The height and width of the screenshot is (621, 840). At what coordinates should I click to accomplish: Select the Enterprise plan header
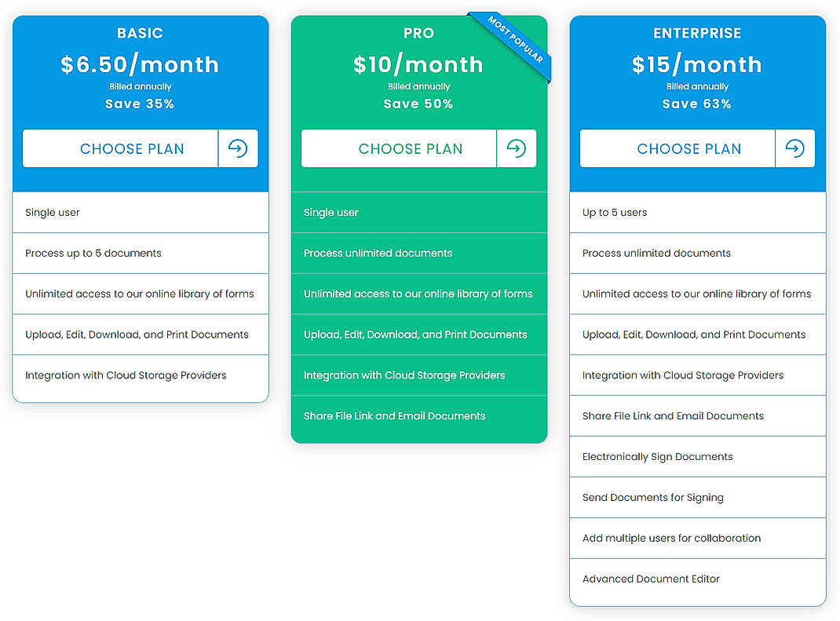(x=697, y=33)
